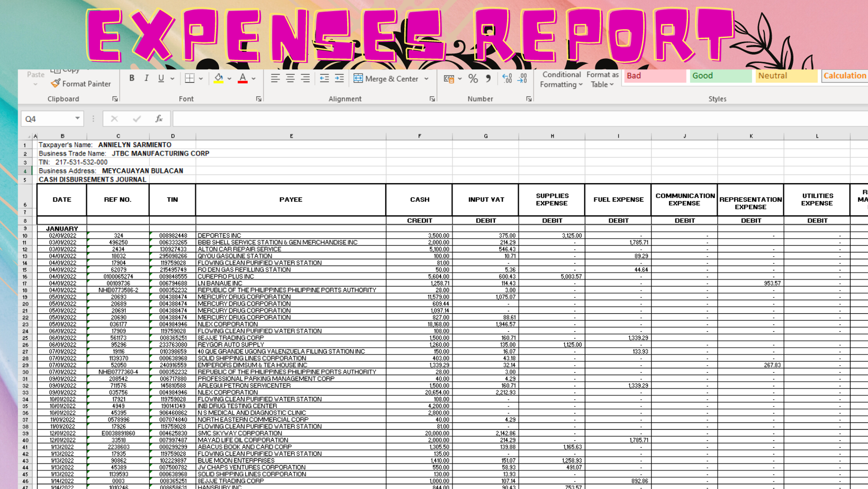Expand the Merge & Center dropdown arrow
868x489 pixels.
pos(427,79)
